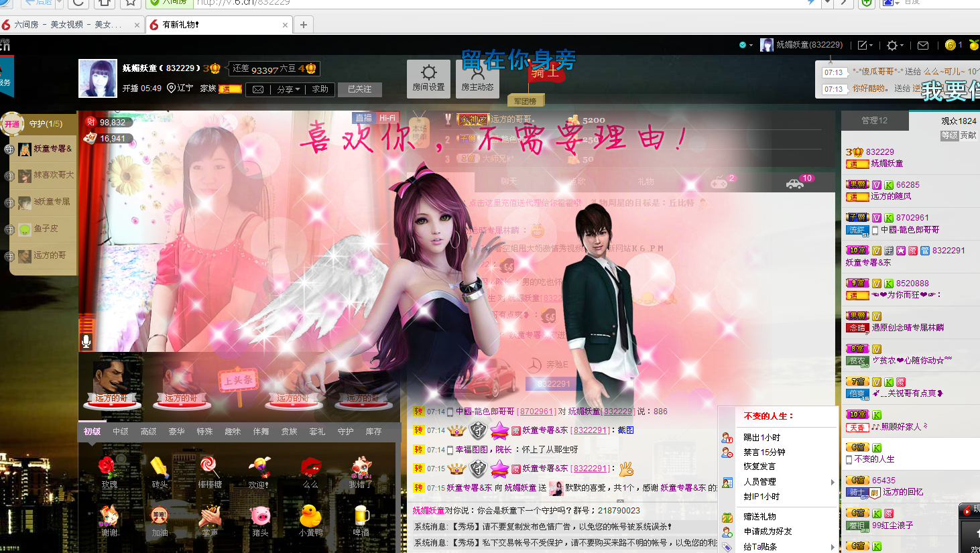Click the 开通 guardian button
This screenshot has width=980, height=553.
[12, 124]
